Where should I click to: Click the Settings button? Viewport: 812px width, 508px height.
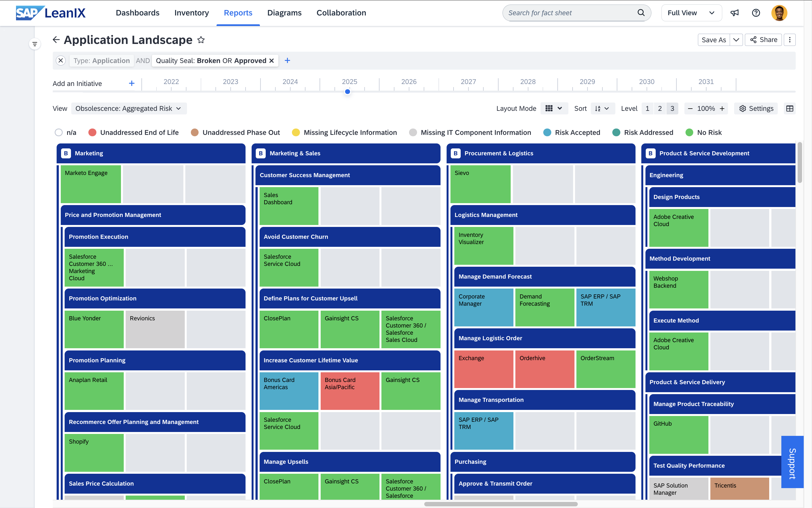(x=756, y=109)
